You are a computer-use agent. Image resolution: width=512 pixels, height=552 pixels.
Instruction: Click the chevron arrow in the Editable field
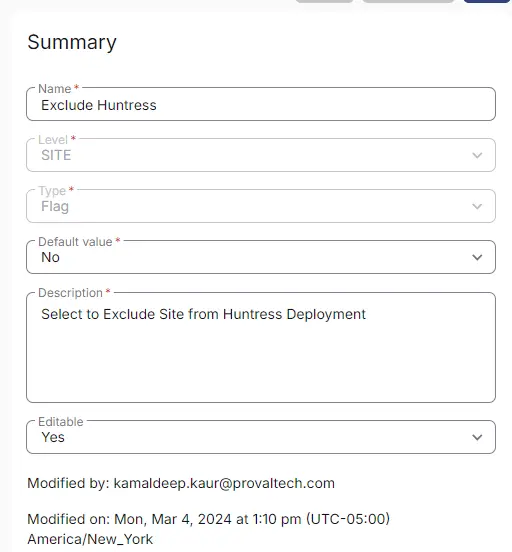point(477,437)
